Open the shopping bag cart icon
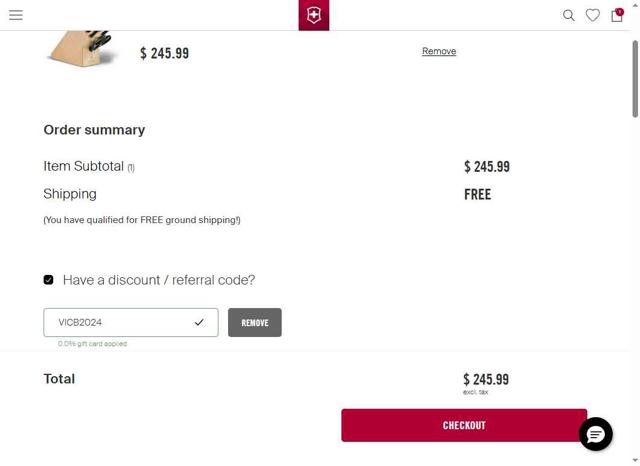 tap(616, 16)
